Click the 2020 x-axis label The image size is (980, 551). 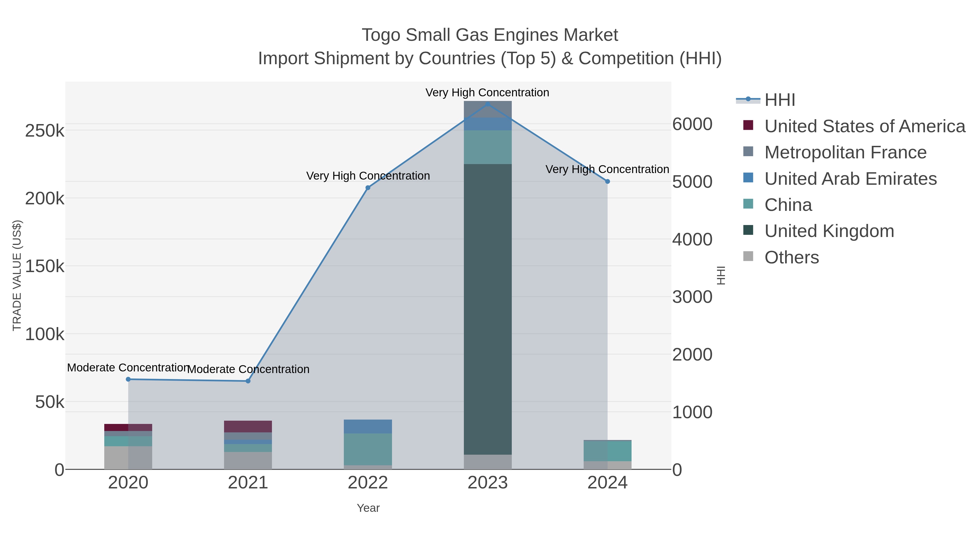point(128,483)
